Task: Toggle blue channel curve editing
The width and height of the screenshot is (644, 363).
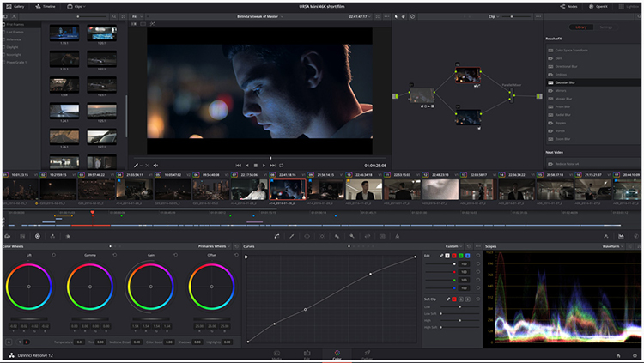Action: coord(467,256)
